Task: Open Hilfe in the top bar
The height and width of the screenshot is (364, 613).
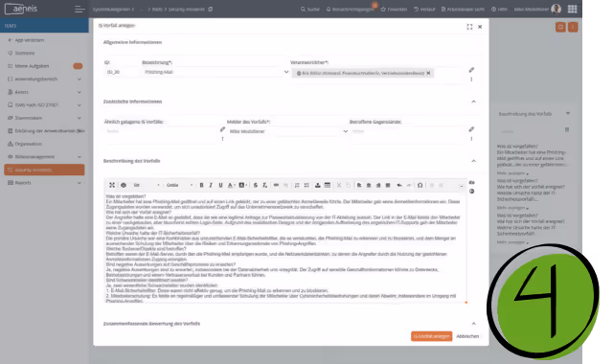Action: [x=499, y=9]
